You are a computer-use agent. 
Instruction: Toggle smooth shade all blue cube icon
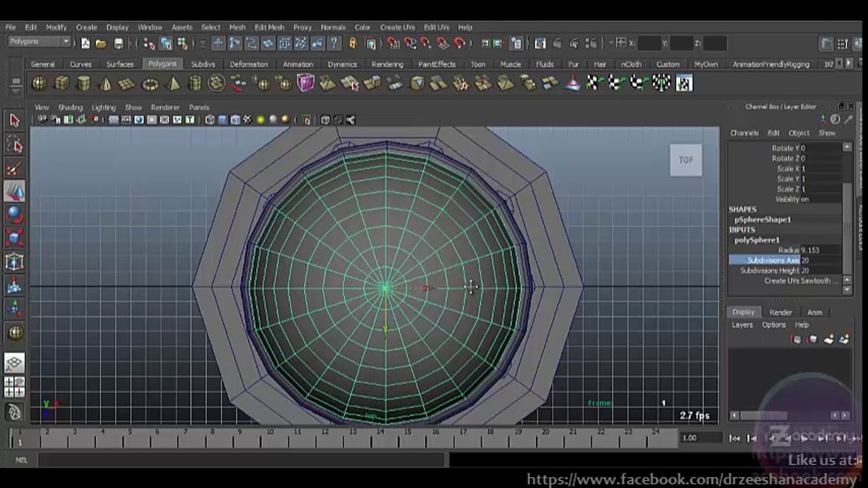point(223,120)
